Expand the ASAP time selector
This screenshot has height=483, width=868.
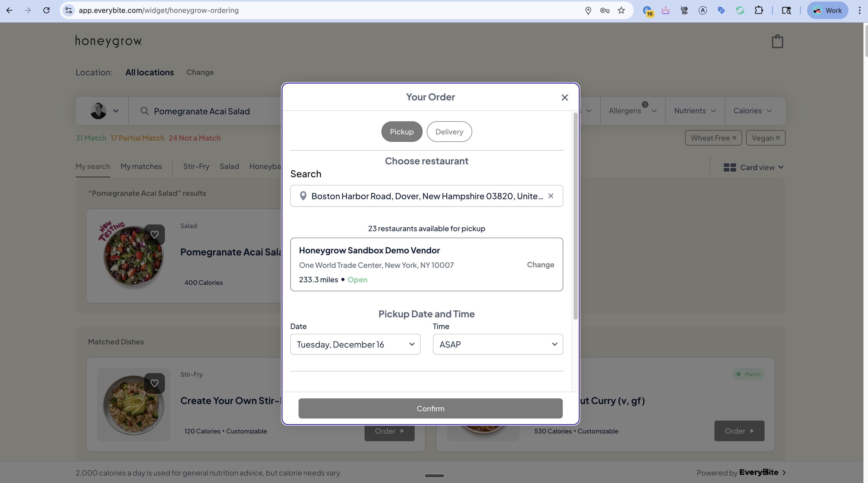point(498,344)
